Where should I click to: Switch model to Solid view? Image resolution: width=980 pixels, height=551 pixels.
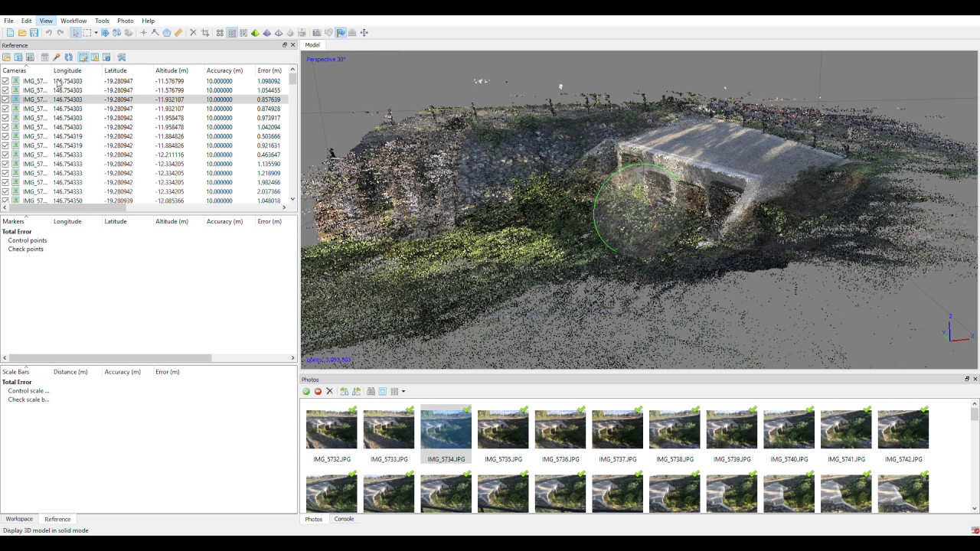(x=266, y=33)
